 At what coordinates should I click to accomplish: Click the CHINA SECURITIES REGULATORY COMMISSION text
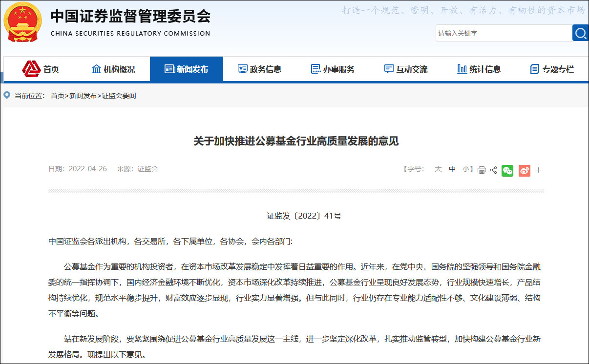[x=130, y=34]
